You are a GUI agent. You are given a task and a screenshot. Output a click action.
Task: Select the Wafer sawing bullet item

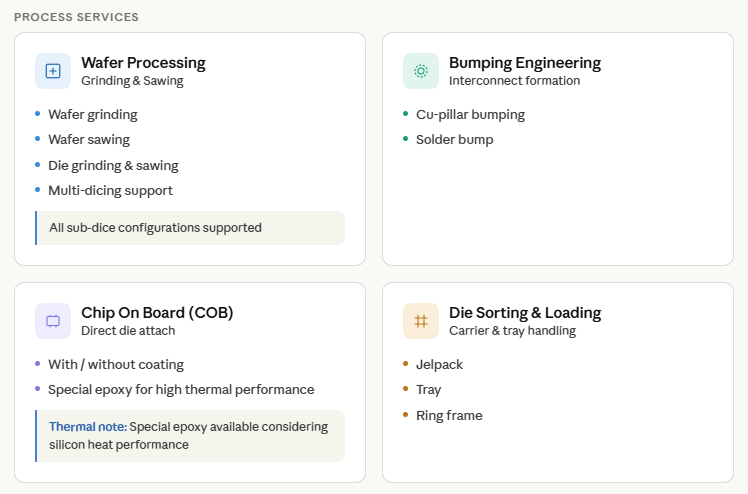click(89, 139)
